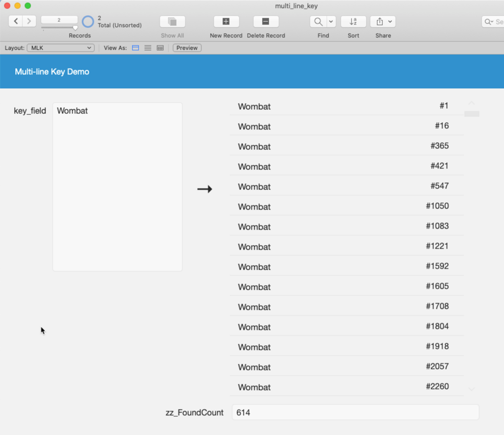Click the Sort records icon
The image size is (504, 435).
point(353,22)
